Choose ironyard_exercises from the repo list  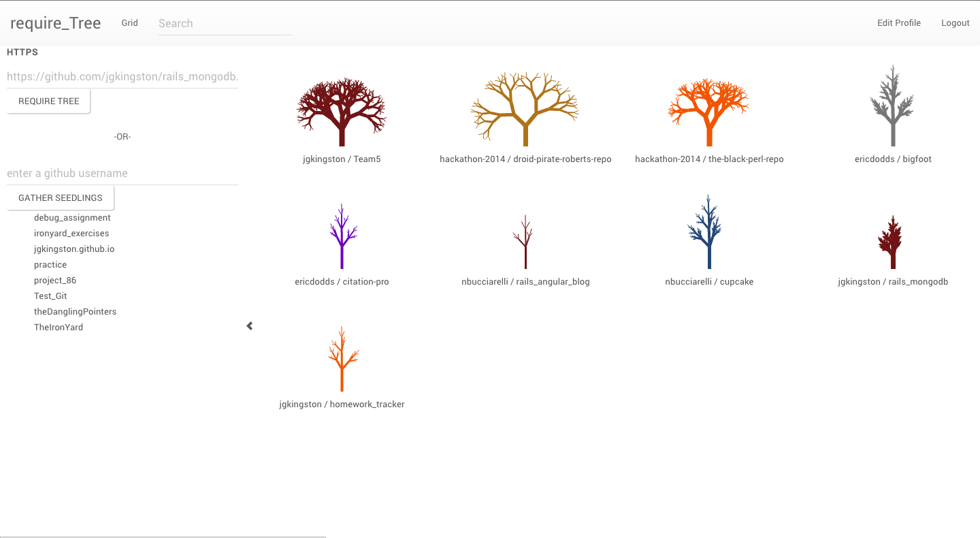point(71,234)
